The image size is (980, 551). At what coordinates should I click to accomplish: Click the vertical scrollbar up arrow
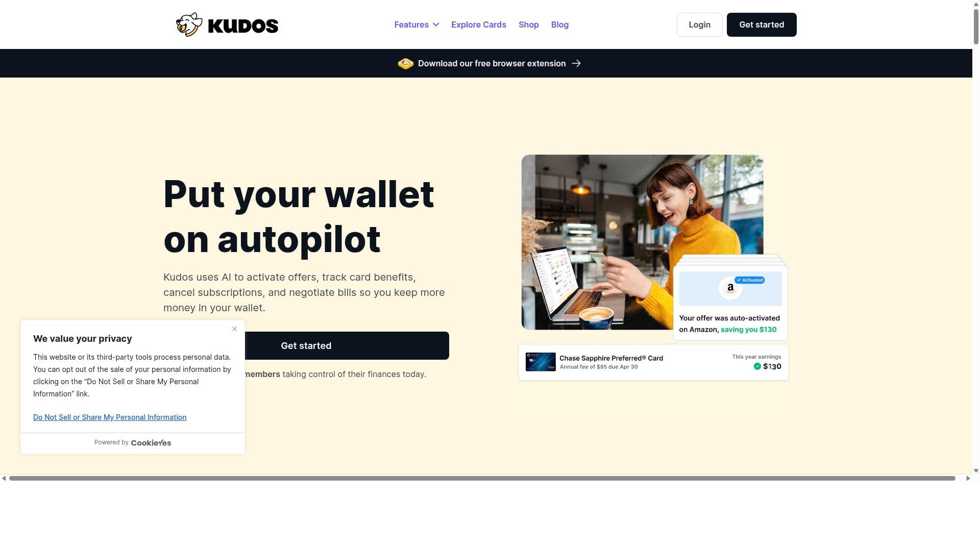(976, 4)
